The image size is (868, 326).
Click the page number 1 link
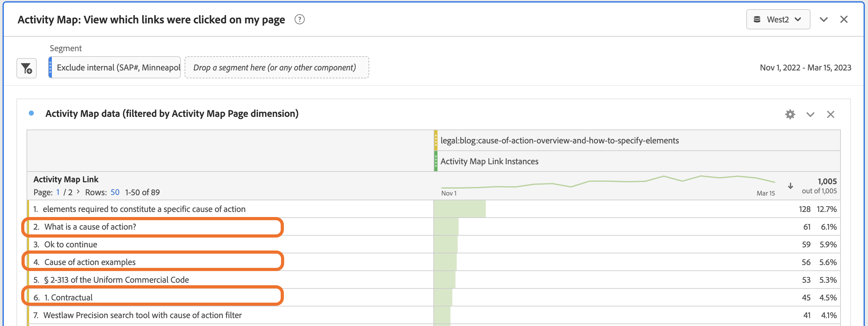click(x=58, y=192)
